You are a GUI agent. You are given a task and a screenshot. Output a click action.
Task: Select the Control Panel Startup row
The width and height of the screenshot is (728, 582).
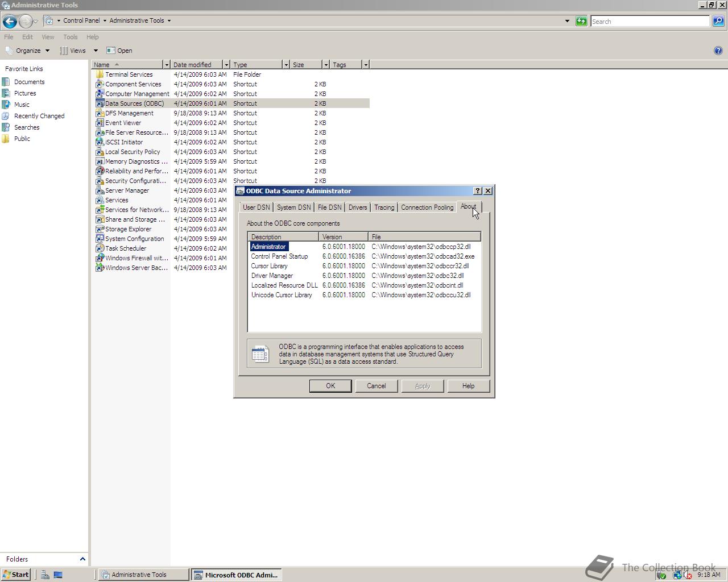coord(364,256)
